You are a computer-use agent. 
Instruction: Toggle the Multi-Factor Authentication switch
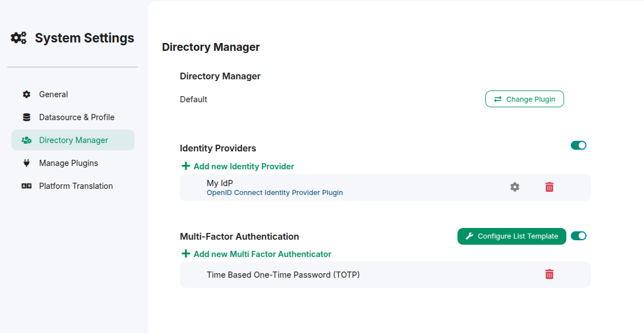(578, 236)
